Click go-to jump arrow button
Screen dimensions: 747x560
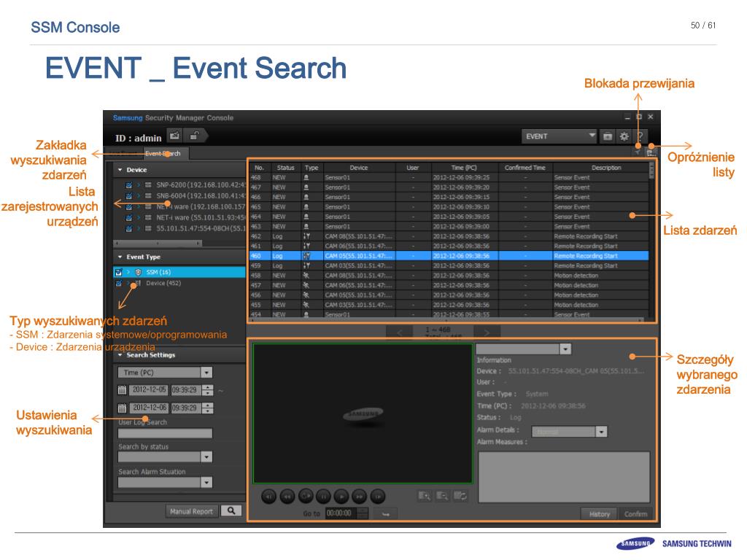point(386,513)
